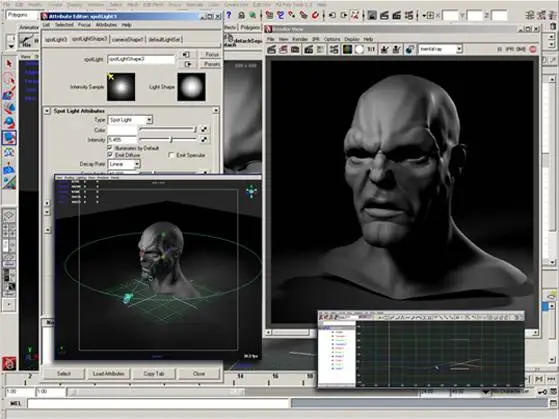Image resolution: width=559 pixels, height=419 pixels.
Task: Enable the Emit Specular checkbox
Action: coord(171,155)
